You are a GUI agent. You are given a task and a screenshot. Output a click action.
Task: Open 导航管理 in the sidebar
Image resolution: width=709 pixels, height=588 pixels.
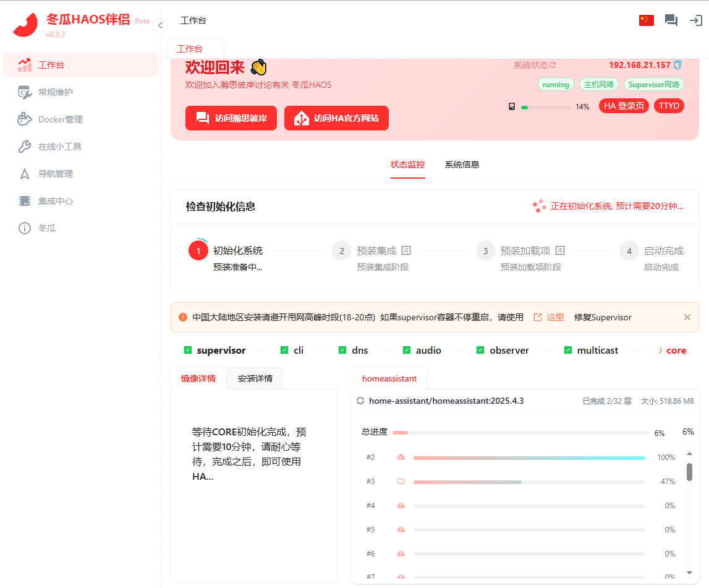coord(80,174)
